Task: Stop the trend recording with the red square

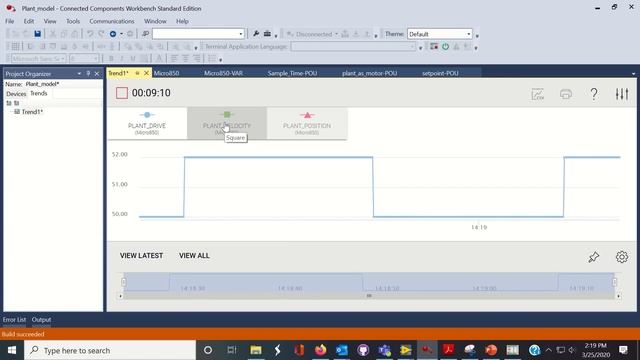Action: 122,93
